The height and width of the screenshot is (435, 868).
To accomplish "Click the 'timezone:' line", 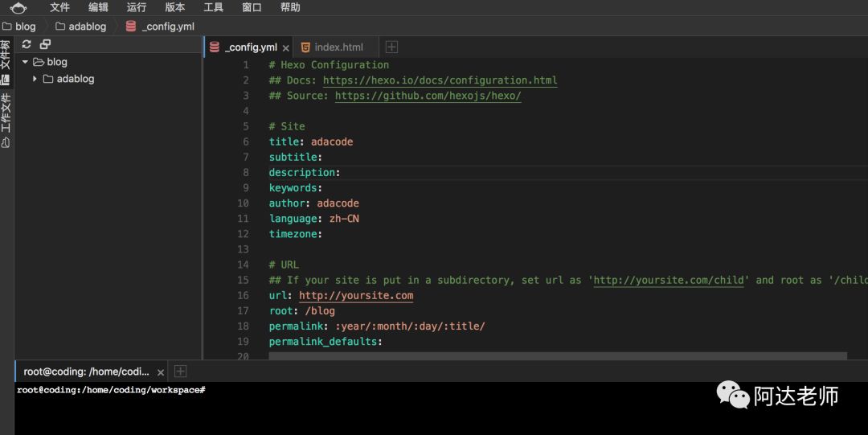I will pyautogui.click(x=296, y=234).
